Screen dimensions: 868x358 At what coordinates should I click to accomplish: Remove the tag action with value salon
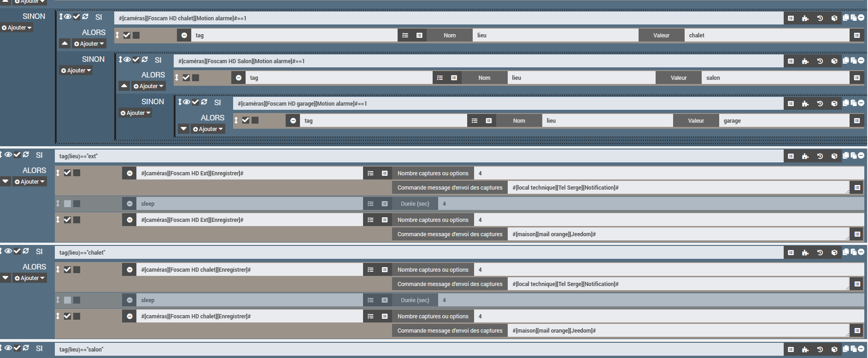coord(239,78)
